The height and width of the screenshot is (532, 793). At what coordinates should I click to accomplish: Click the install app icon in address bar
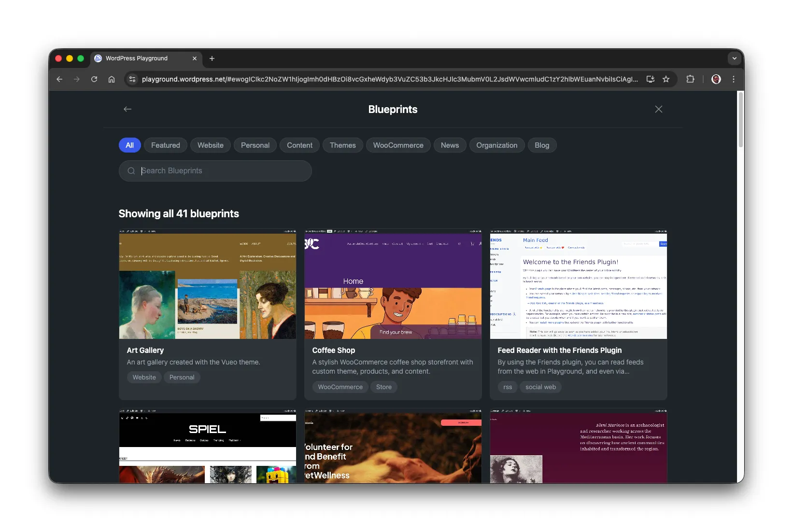click(651, 79)
